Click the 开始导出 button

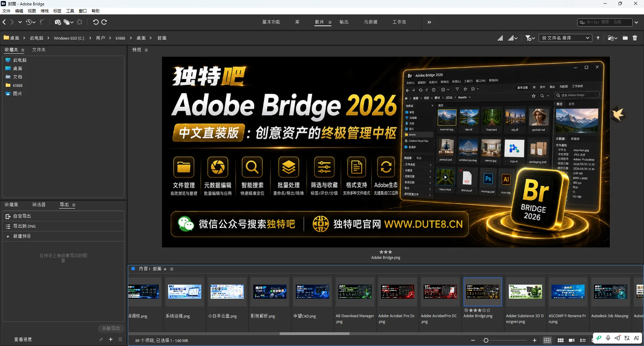click(111, 328)
